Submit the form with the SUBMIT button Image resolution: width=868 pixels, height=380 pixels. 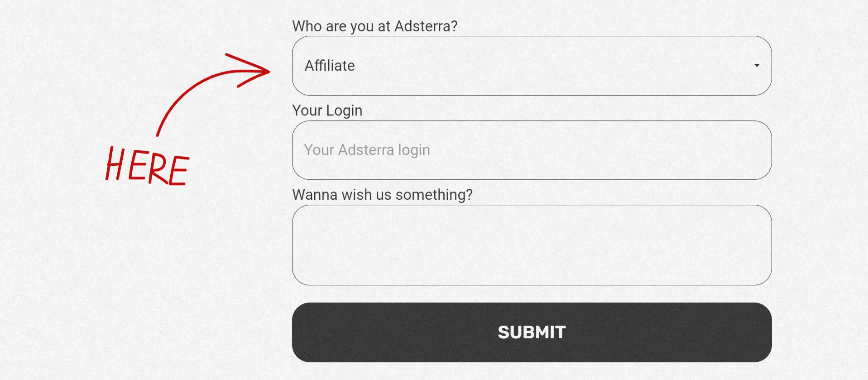(x=532, y=332)
